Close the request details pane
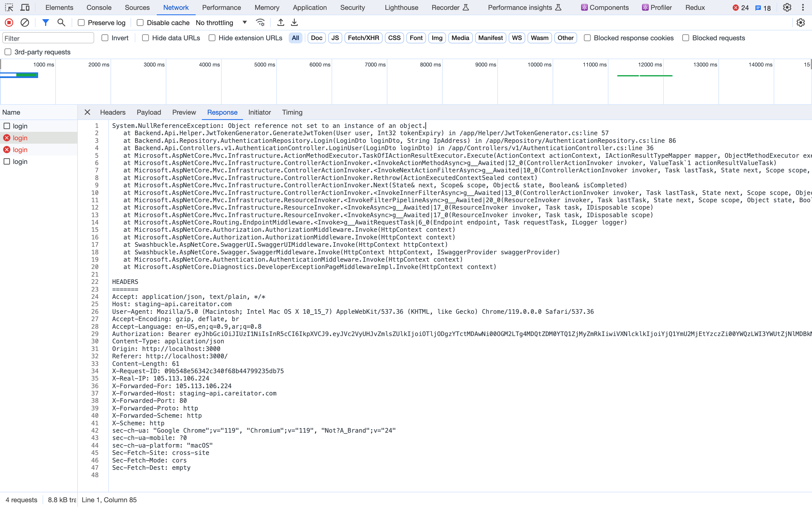Viewport: 812px width, 507px height. pos(87,112)
